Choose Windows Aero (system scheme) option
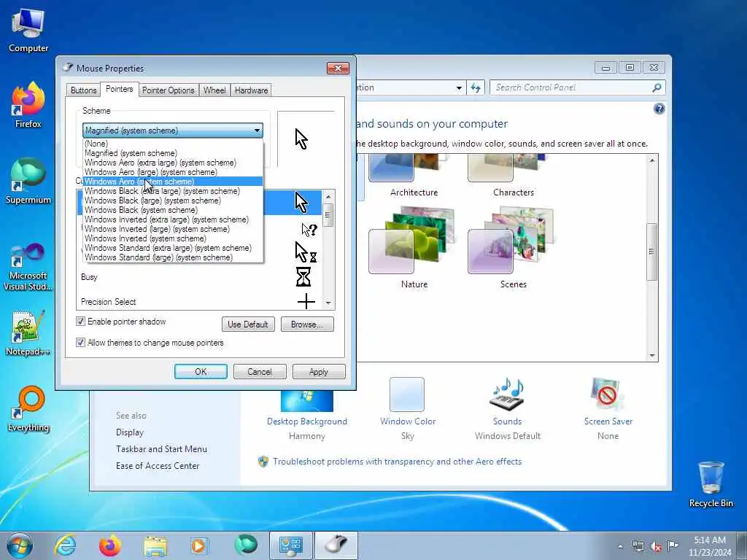The width and height of the screenshot is (747, 560). click(172, 182)
